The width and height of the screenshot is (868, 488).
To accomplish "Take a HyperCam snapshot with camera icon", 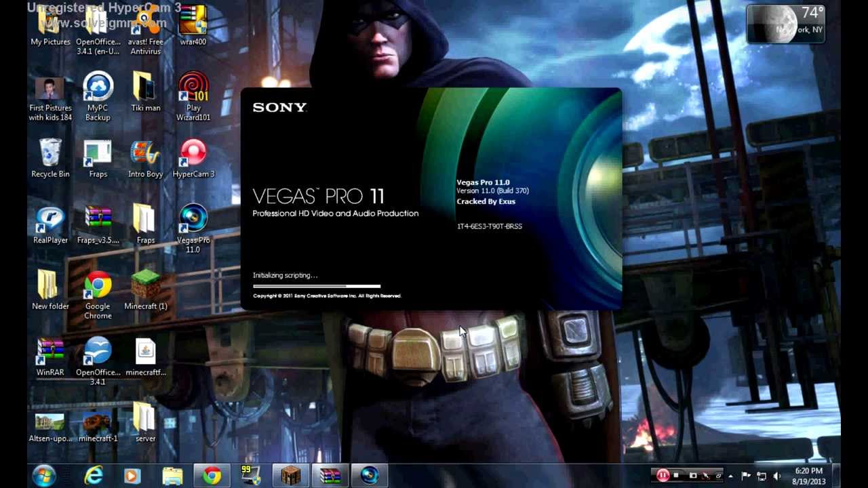I will 692,476.
